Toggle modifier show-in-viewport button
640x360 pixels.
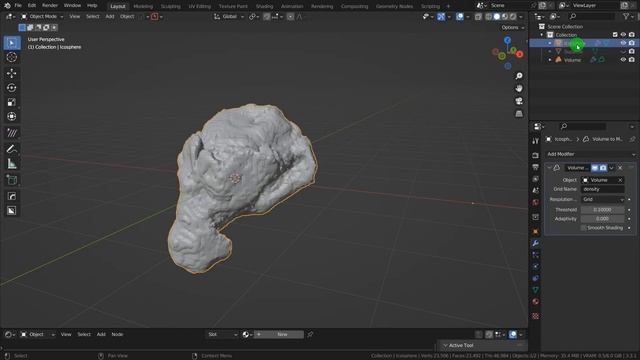(x=595, y=168)
